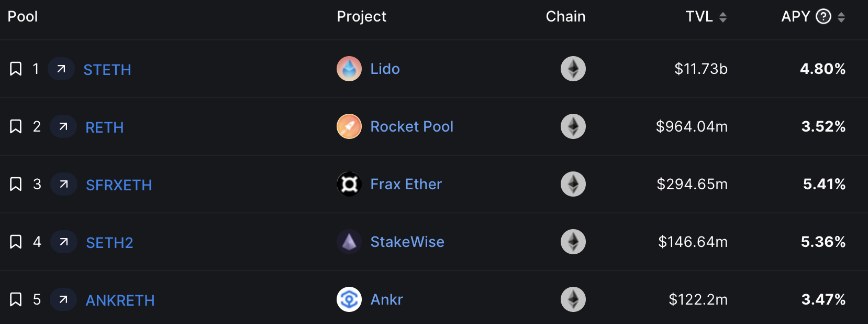Click the Pool column header

coord(23,16)
